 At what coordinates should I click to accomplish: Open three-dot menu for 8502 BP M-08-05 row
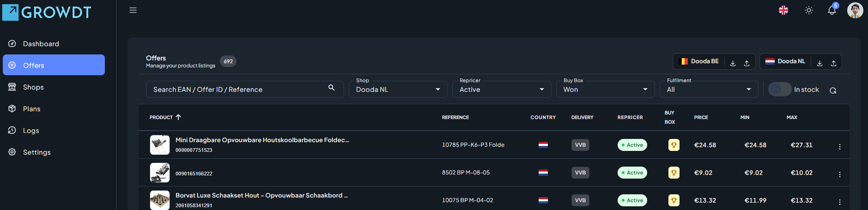[x=840, y=174]
